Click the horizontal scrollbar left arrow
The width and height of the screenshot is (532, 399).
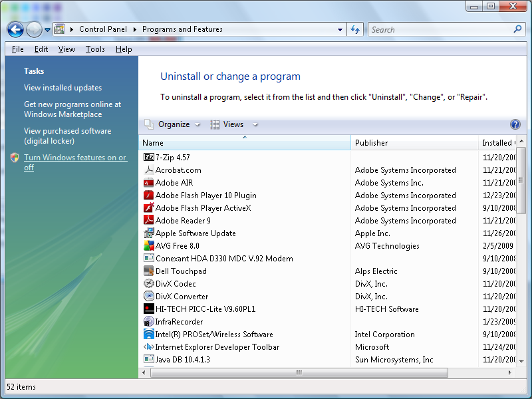click(x=144, y=372)
